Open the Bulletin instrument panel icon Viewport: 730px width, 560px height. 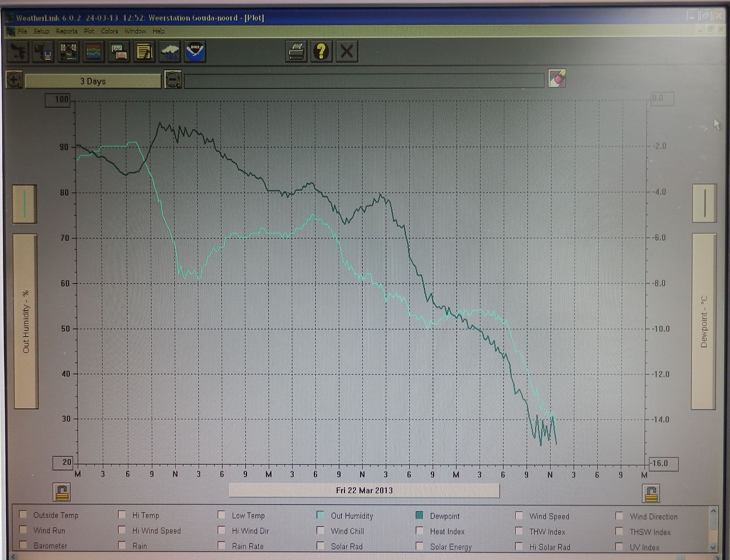tap(68, 52)
